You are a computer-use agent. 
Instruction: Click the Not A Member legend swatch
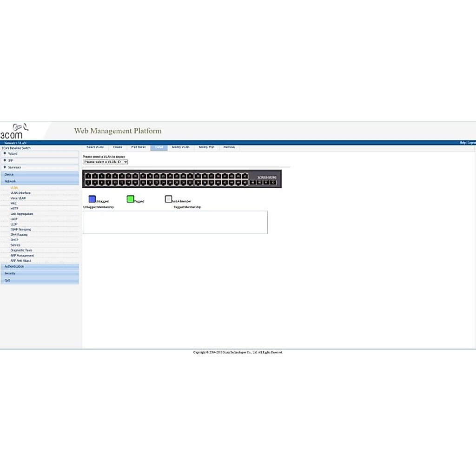point(168,199)
